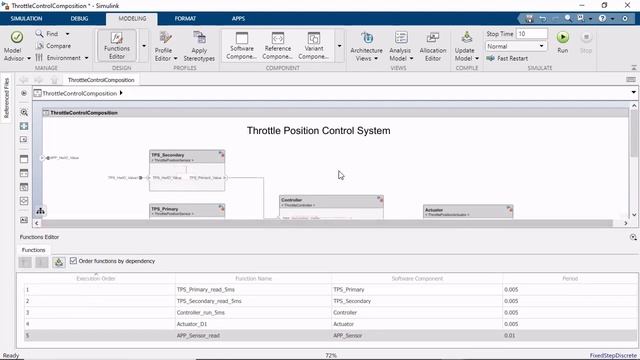Click Fit to View palette icon

click(24, 126)
